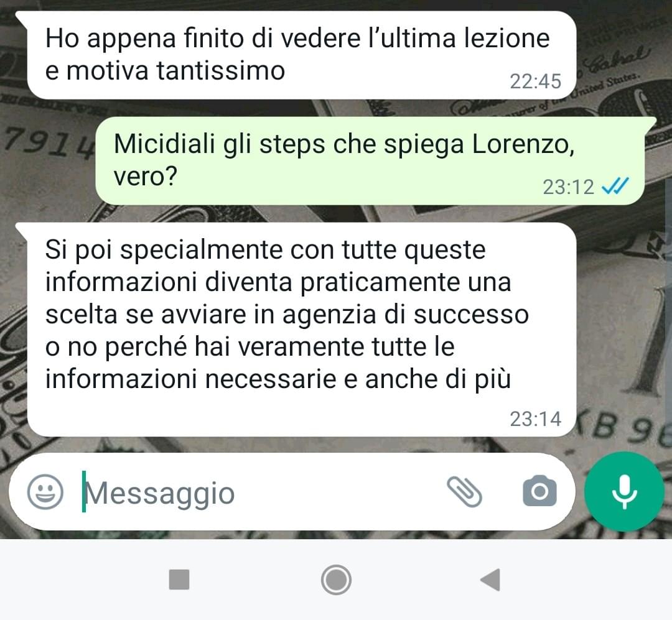Open the emoji picker
Screen dimensions: 672x620
pos(45,492)
